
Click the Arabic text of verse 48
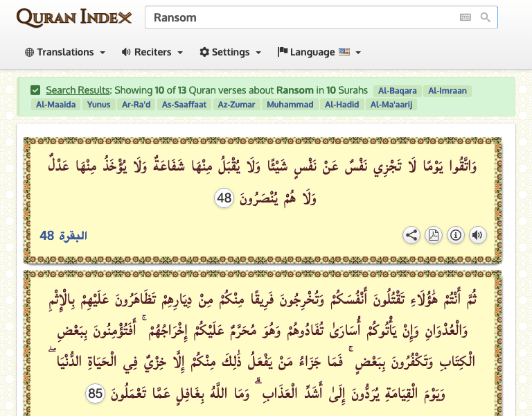pos(263,182)
